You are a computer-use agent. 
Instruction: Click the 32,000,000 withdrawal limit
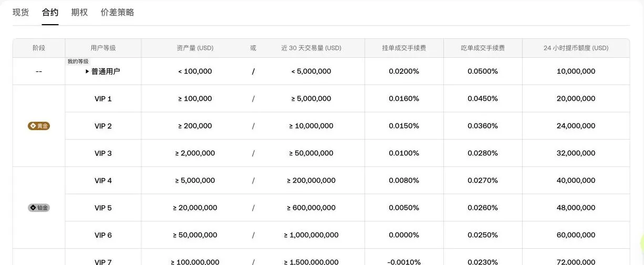pos(576,153)
